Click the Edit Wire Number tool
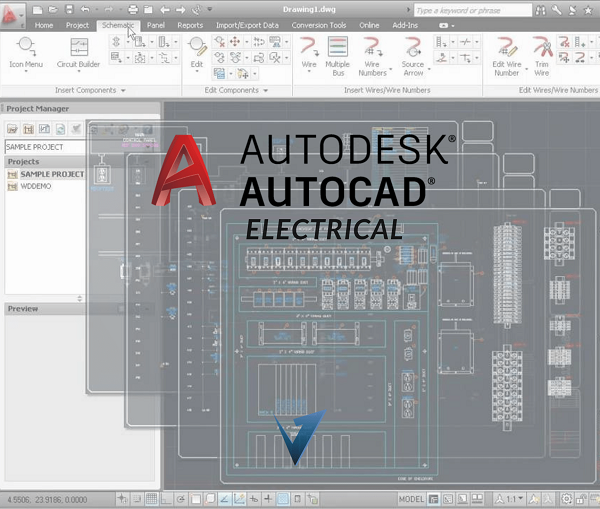The height and width of the screenshot is (509, 600). click(507, 56)
